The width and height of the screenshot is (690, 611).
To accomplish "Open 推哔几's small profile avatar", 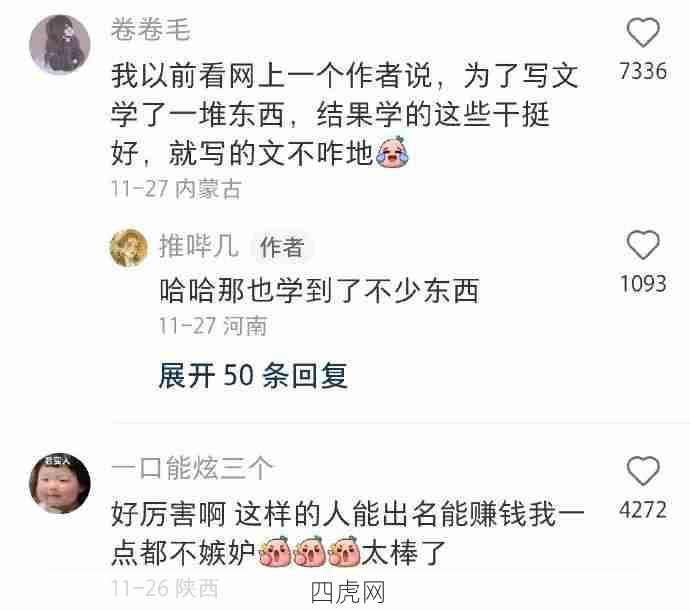I will click(128, 247).
